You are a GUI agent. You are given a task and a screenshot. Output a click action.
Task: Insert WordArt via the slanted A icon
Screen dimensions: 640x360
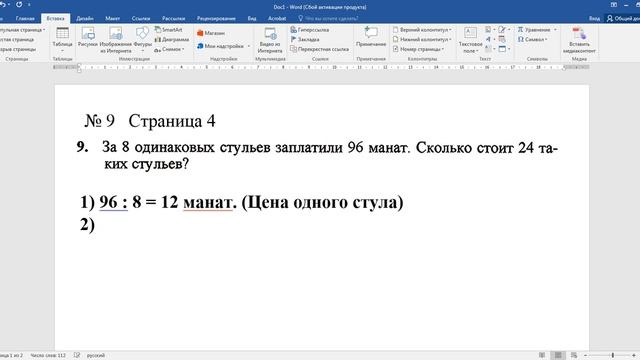[x=489, y=40]
